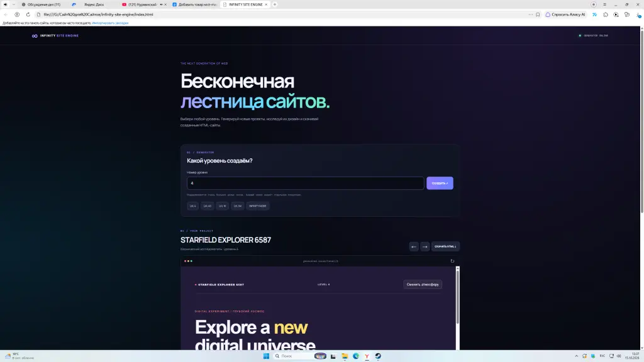This screenshot has height=362, width=644.
Task: Click the browser address bar URL
Action: coord(98,14)
